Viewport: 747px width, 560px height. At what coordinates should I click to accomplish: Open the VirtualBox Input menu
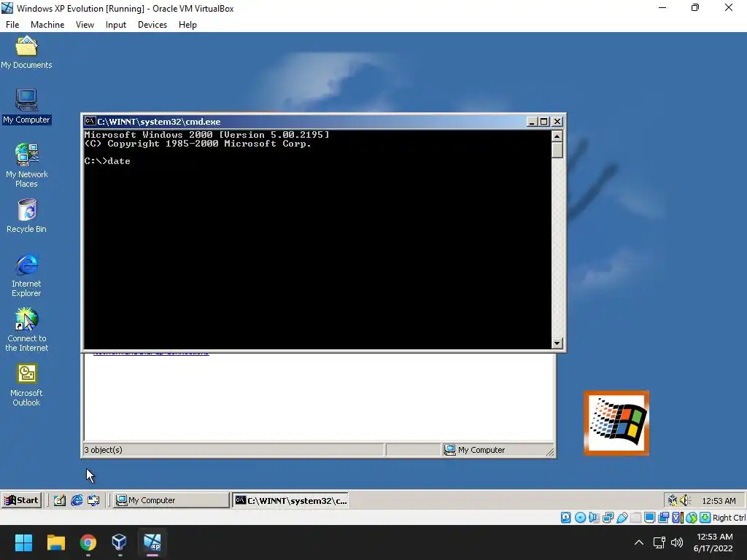pyautogui.click(x=116, y=25)
